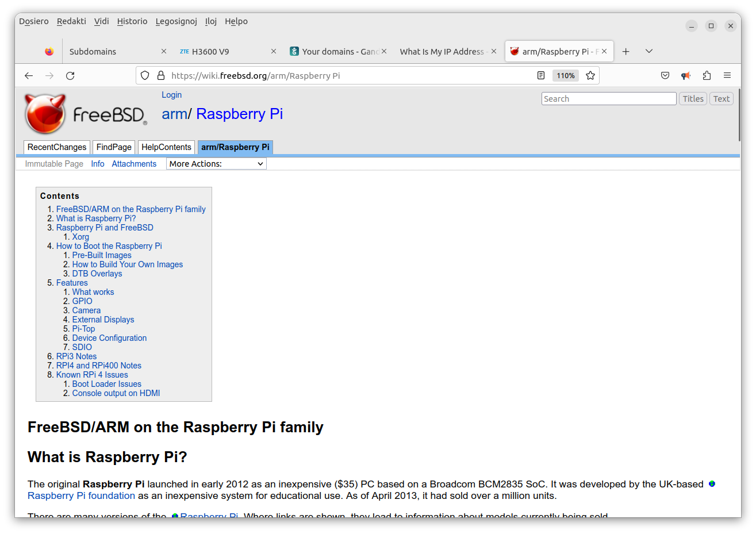This screenshot has height=534, width=756.
Task: Jump to Console output on HDMI
Action: (x=116, y=393)
